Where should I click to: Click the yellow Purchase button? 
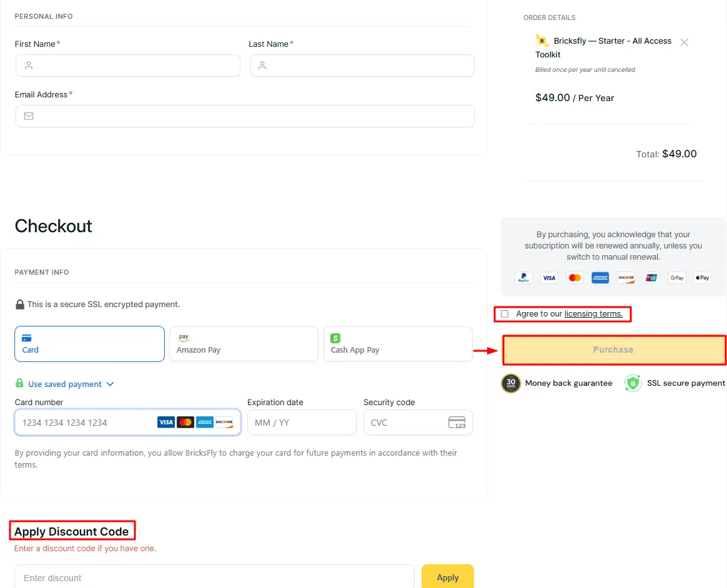click(x=615, y=350)
